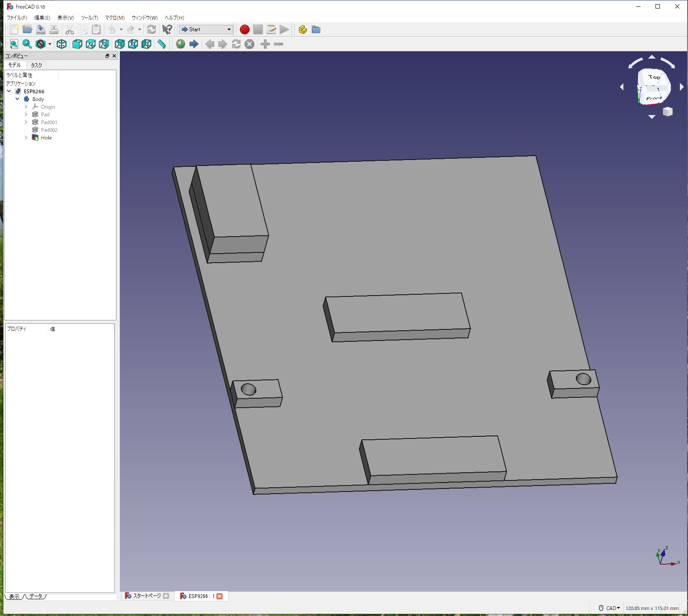Click the blue group folder icon
The width and height of the screenshot is (688, 616).
click(x=316, y=30)
